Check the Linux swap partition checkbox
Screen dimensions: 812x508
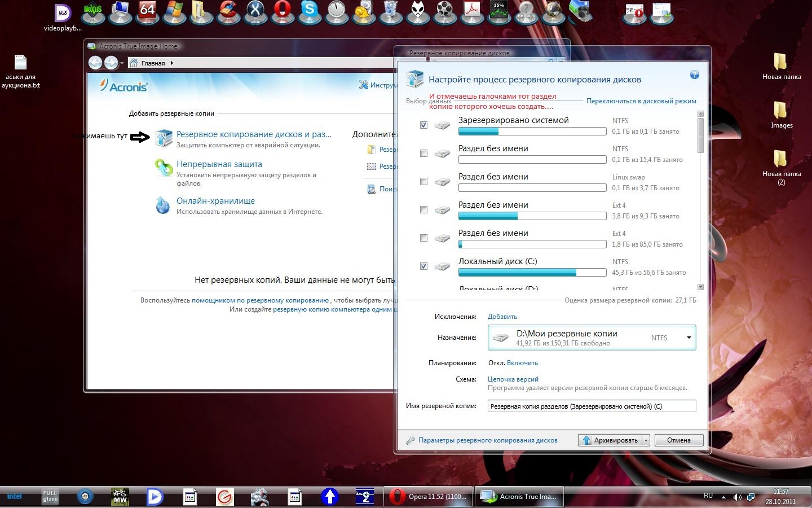tap(423, 181)
